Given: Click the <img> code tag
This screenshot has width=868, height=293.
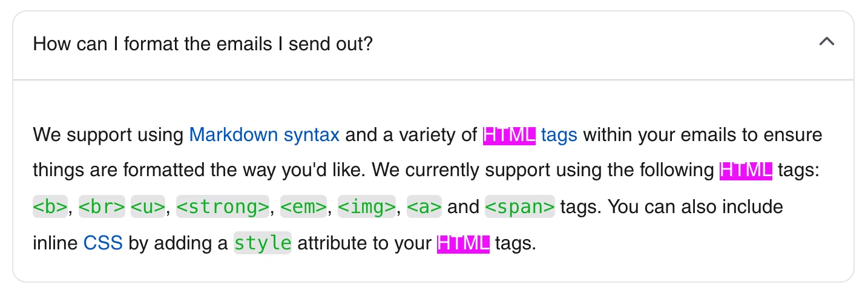Looking at the screenshot, I should (x=367, y=207).
